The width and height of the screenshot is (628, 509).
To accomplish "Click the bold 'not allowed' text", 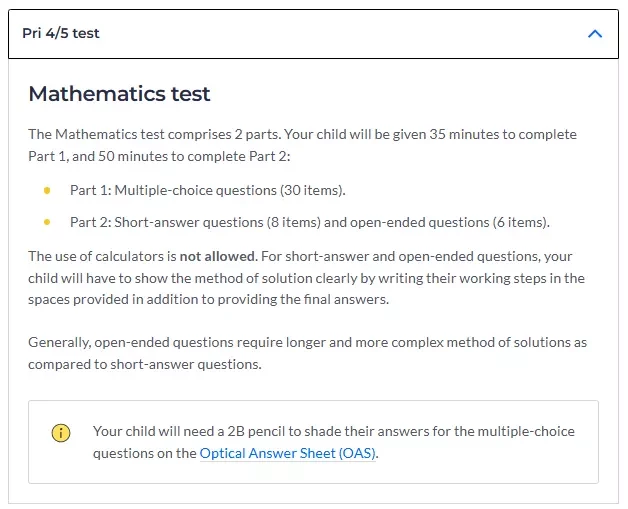I will 217,256.
